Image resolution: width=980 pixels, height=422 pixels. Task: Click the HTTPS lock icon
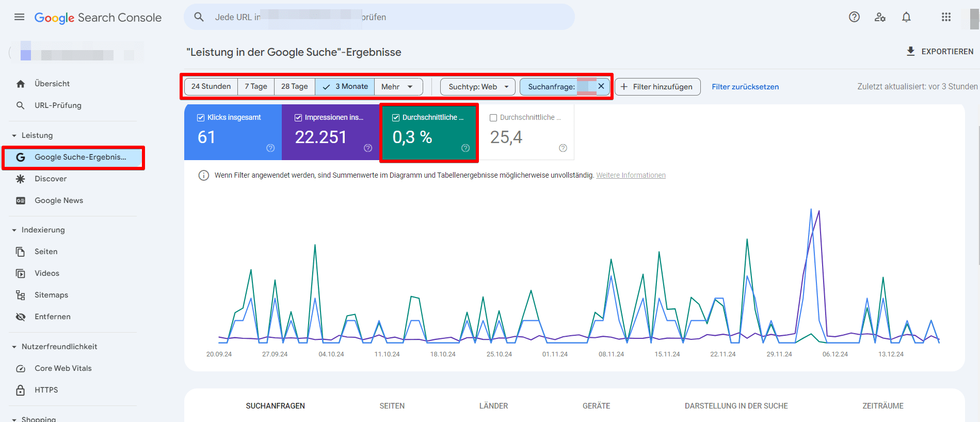pos(21,390)
